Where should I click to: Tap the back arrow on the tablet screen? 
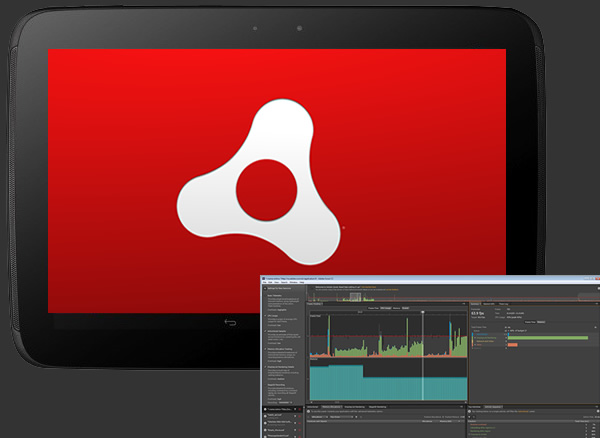(x=230, y=322)
